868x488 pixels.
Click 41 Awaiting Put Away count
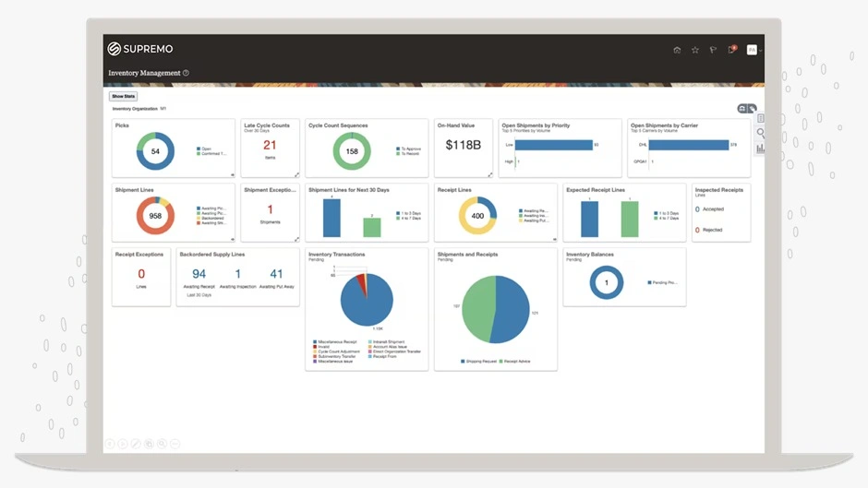(x=276, y=274)
